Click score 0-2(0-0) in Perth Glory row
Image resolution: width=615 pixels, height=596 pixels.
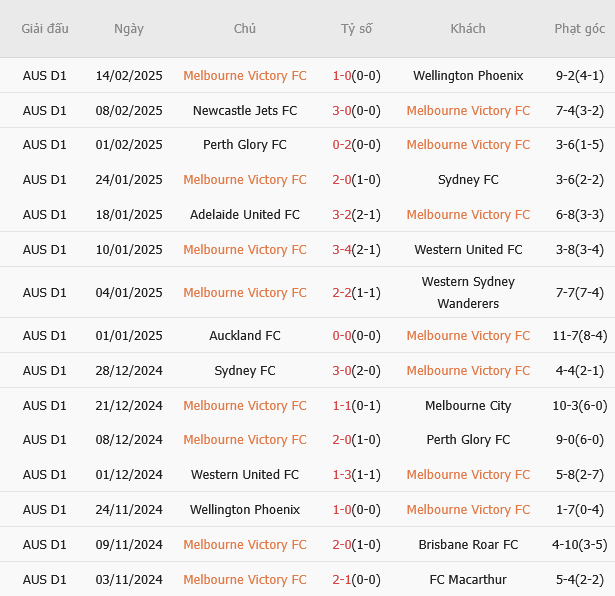(357, 145)
